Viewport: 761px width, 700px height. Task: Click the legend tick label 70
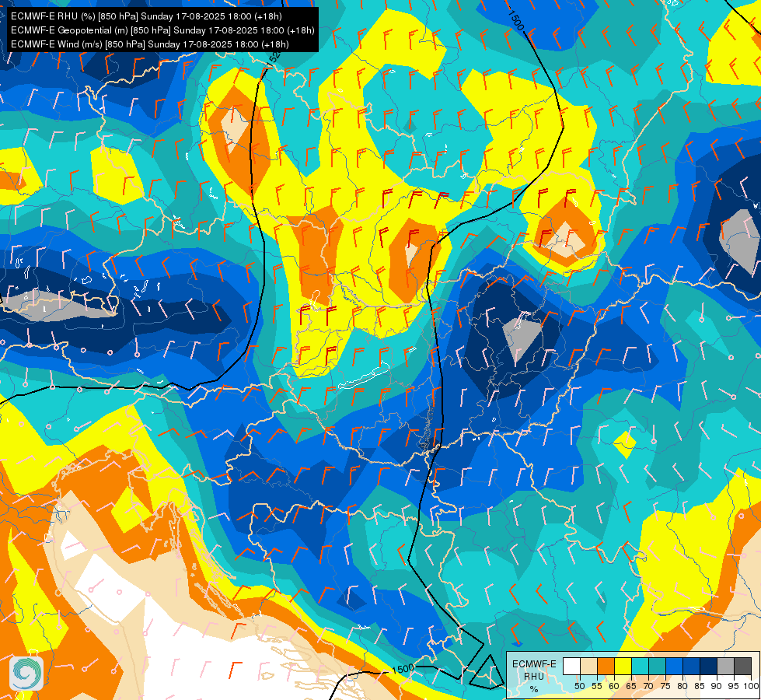click(648, 686)
